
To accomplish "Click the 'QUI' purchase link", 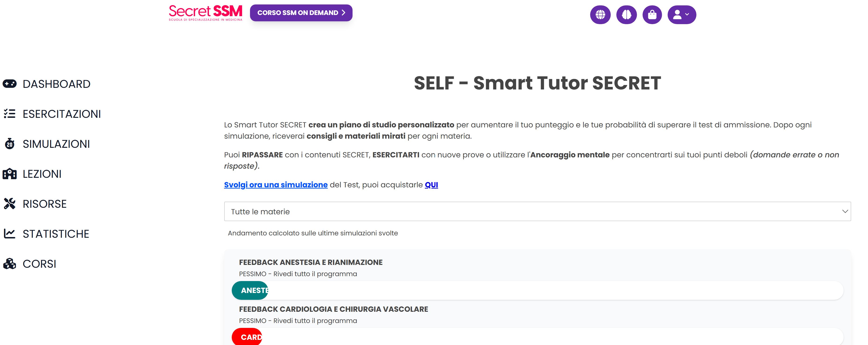I will pyautogui.click(x=431, y=185).
